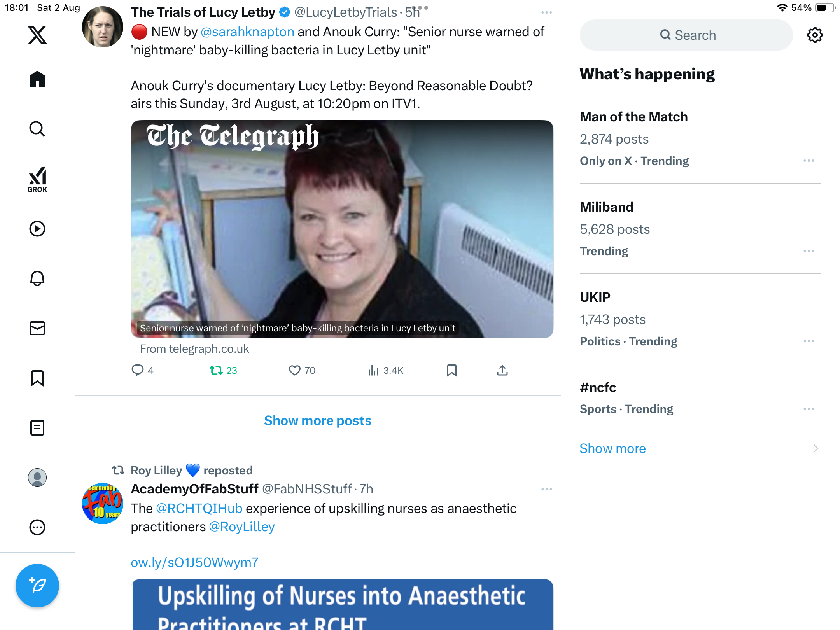840x630 pixels.
Task: Open the Man of the Match trend
Action: pyautogui.click(x=700, y=138)
